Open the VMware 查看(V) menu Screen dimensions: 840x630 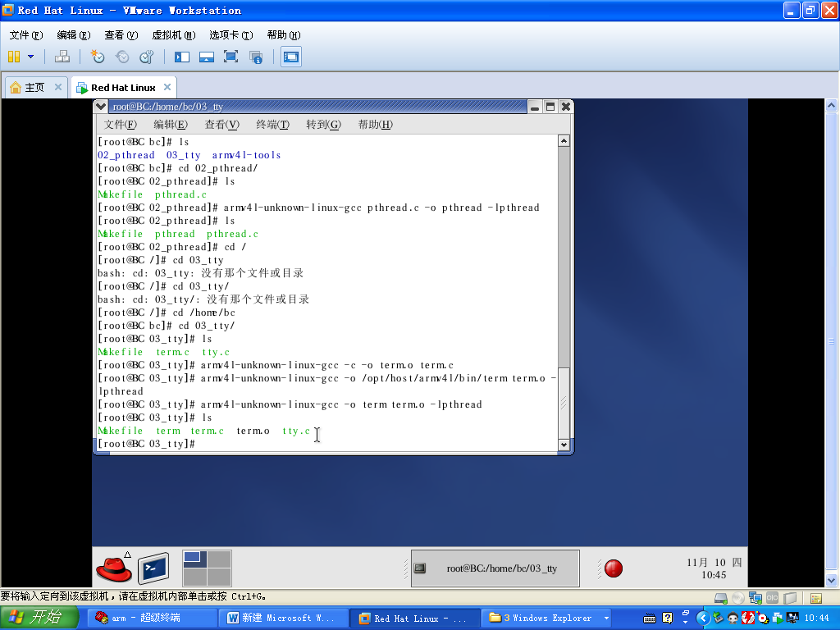pos(121,34)
